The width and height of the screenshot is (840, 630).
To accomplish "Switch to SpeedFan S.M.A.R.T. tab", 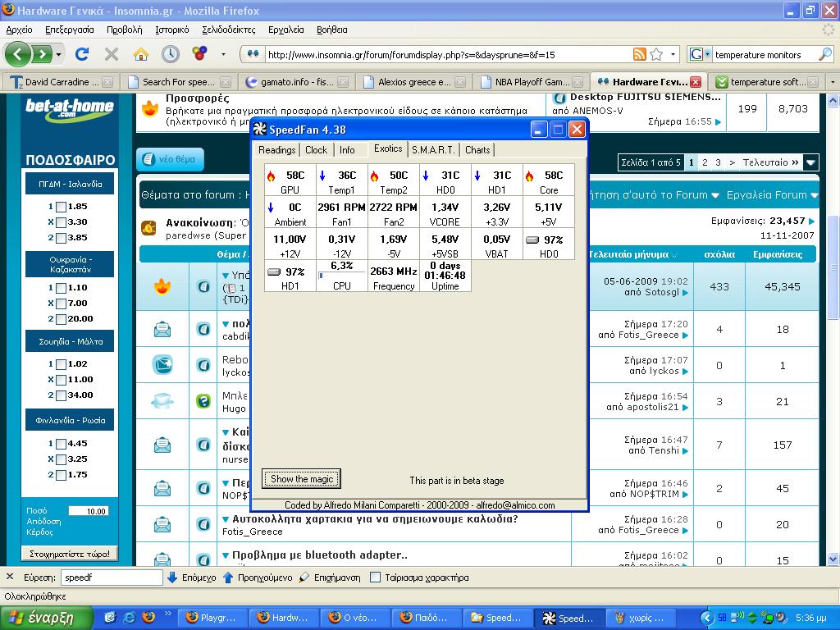I will [433, 150].
